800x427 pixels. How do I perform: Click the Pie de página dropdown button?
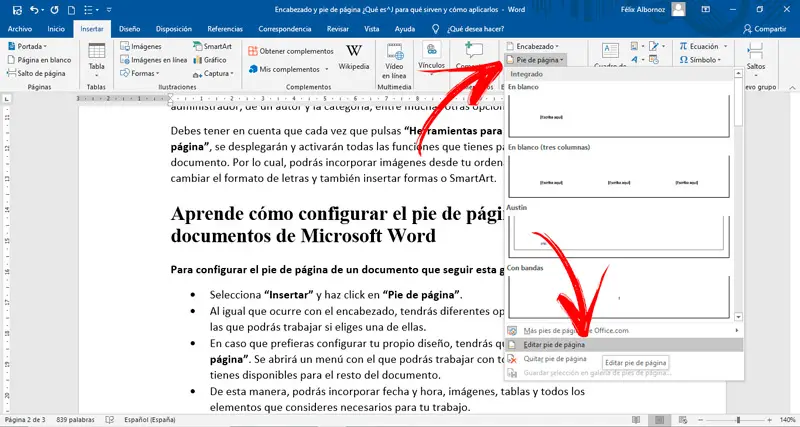click(x=535, y=60)
